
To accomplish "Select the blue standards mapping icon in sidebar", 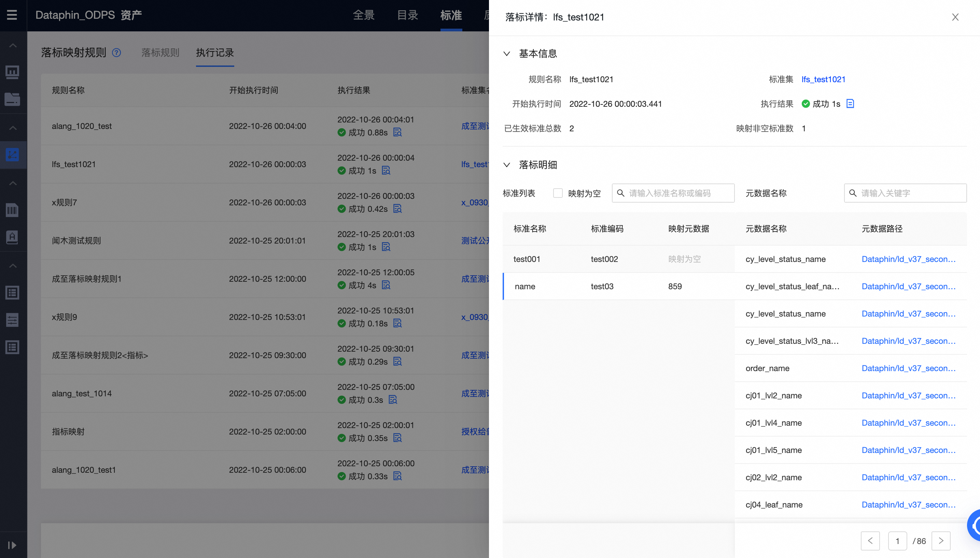I will (x=12, y=155).
